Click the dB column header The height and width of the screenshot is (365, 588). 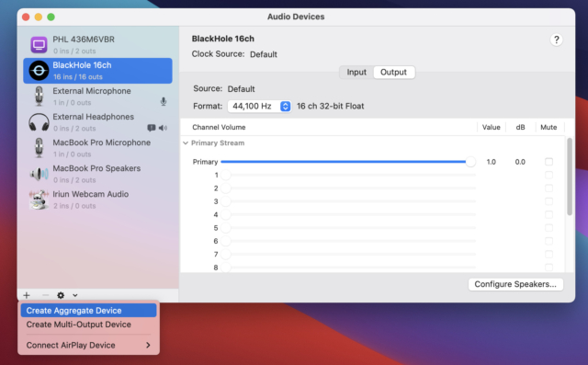520,127
